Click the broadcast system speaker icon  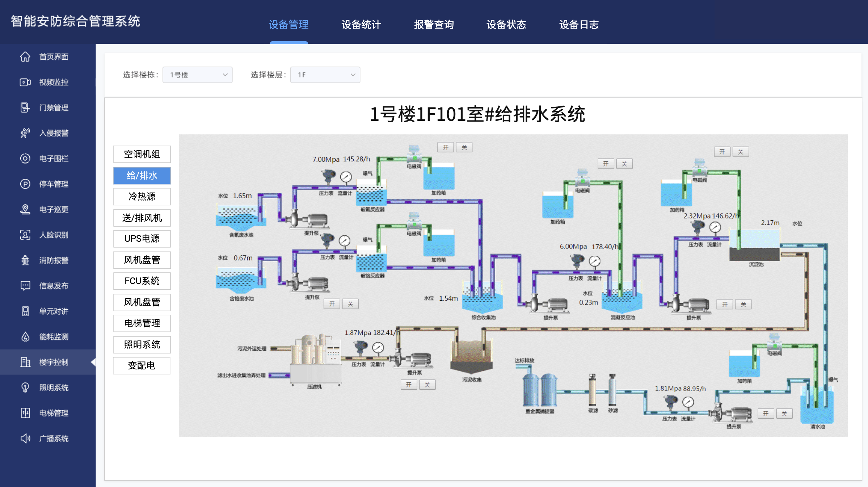click(25, 438)
